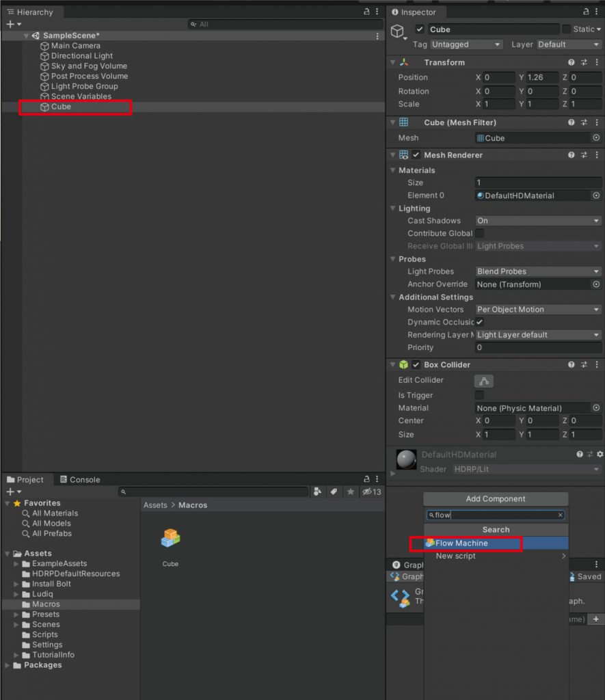The image size is (605, 700).
Task: Uncheck the Cube active checkbox
Action: (x=420, y=29)
